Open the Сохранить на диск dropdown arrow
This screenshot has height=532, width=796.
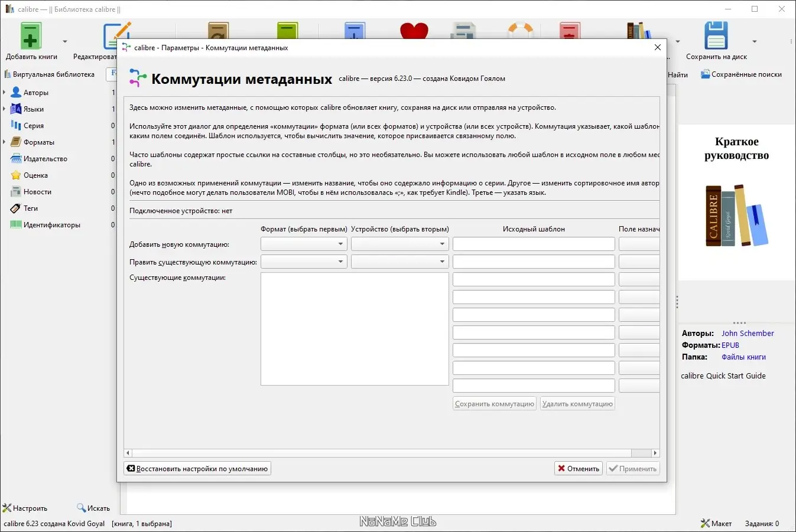click(755, 41)
